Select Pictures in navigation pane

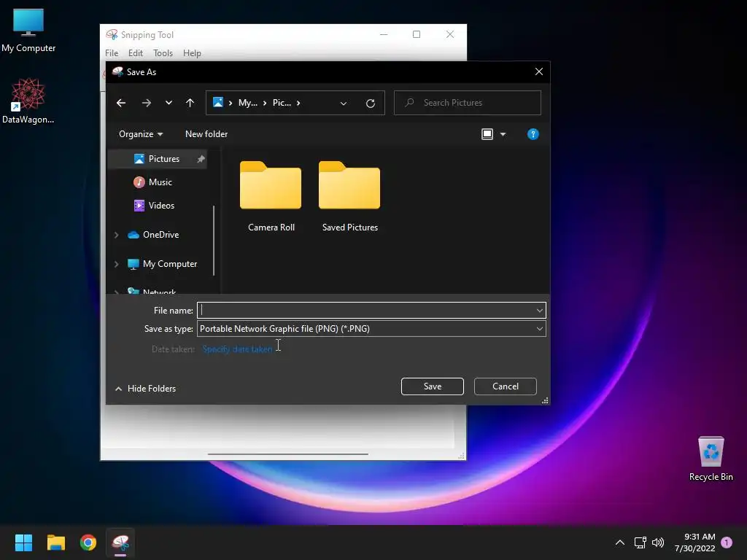click(158, 159)
